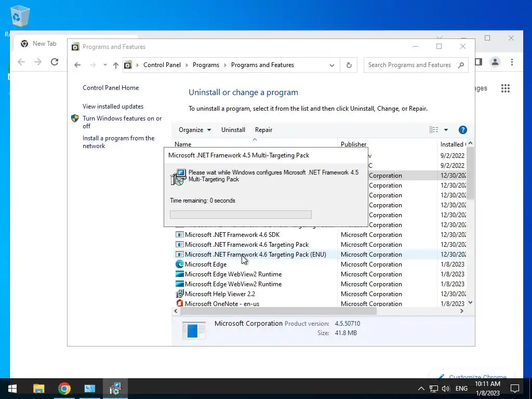Select Microsoft Edge in program list
The image size is (532, 399).
(206, 264)
